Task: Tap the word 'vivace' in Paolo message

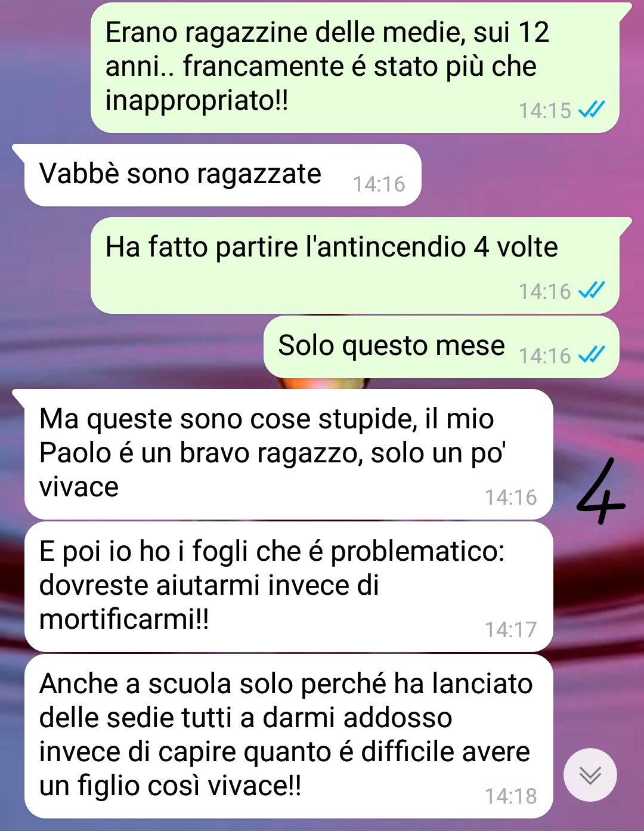Action: 79,487
